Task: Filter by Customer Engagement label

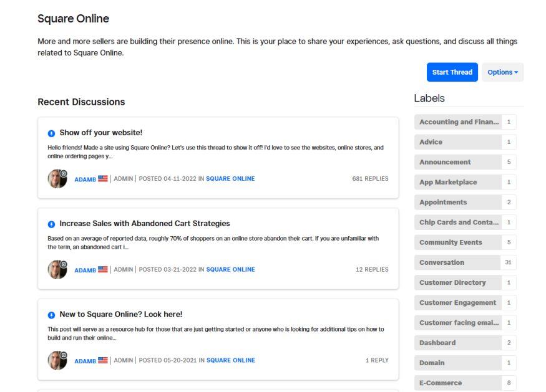Action: [x=458, y=303]
